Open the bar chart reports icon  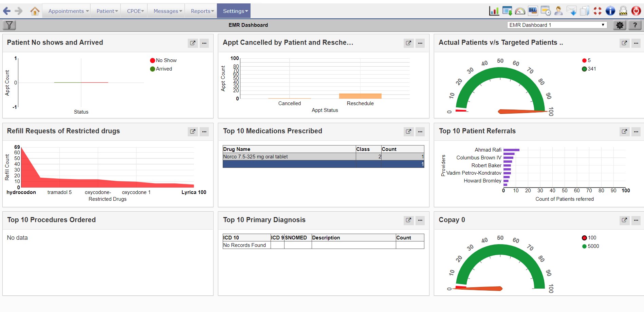494,11
